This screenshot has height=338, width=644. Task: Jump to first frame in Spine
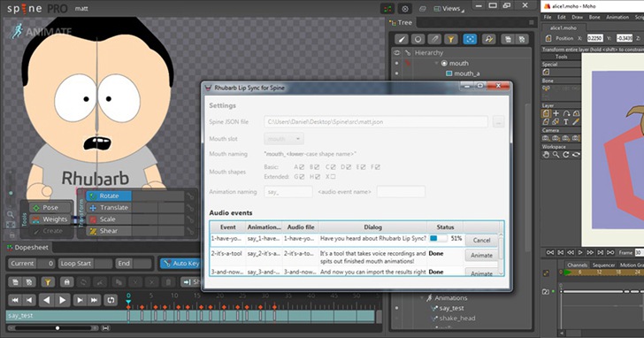pos(15,300)
